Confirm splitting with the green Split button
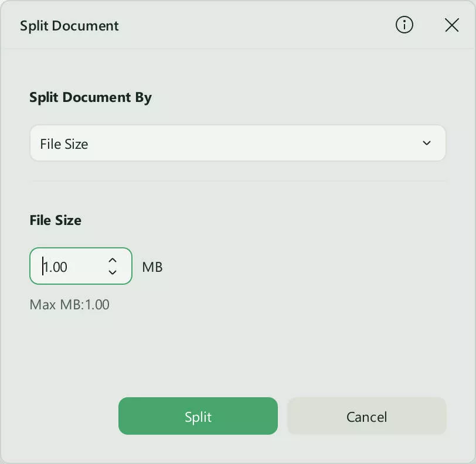The height and width of the screenshot is (464, 476). 198,416
